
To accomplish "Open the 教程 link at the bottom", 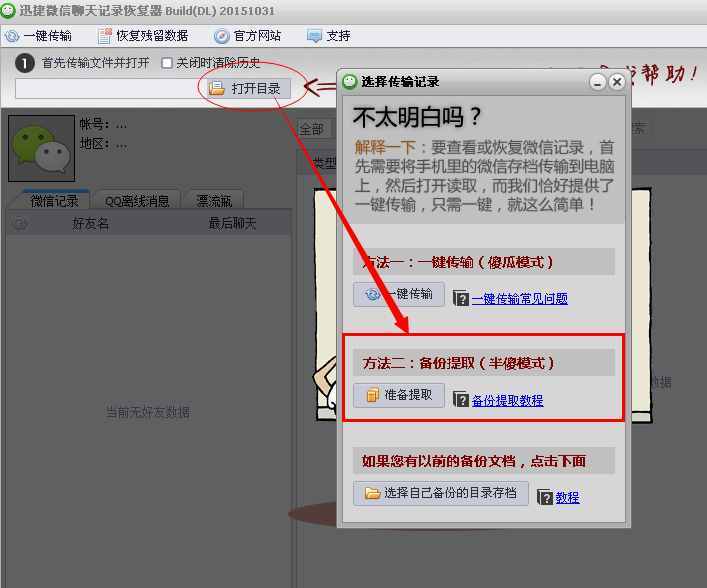I will 567,498.
